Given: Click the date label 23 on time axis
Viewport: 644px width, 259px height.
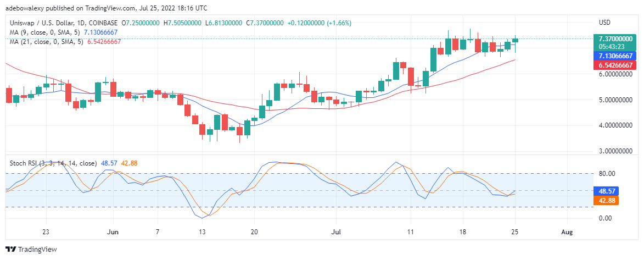Looking at the screenshot, I should 46,232.
